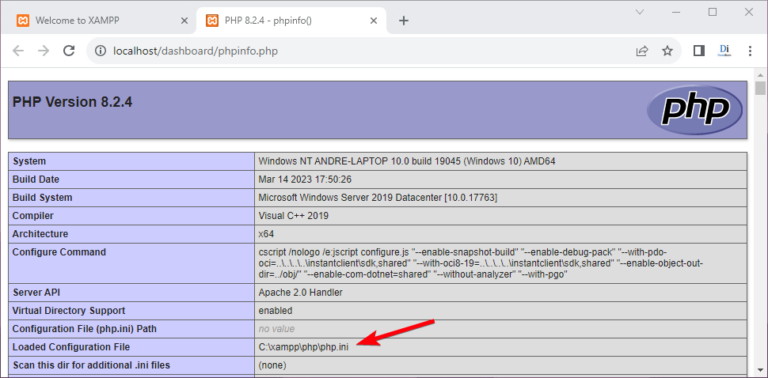Open the Chrome three-dot menu

[750, 51]
